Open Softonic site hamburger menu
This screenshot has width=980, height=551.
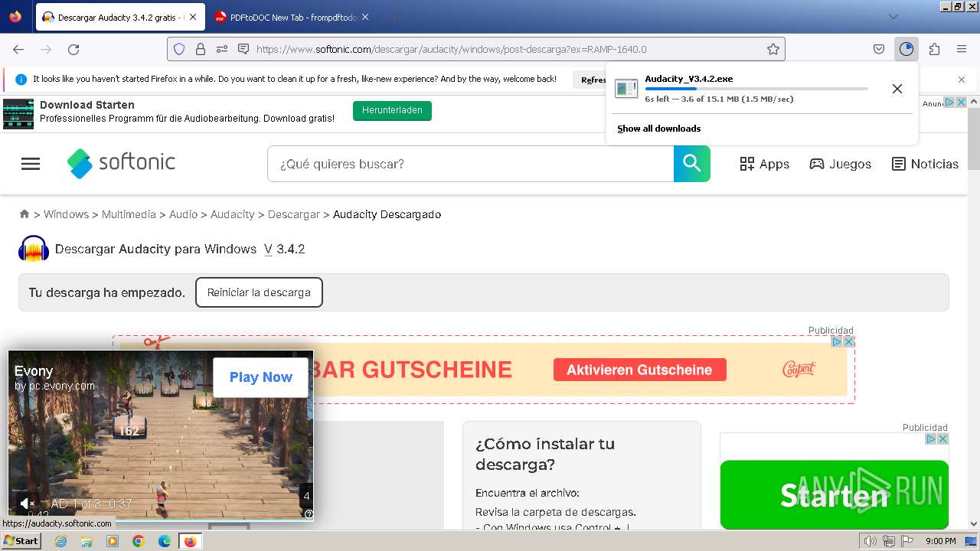pyautogui.click(x=31, y=164)
